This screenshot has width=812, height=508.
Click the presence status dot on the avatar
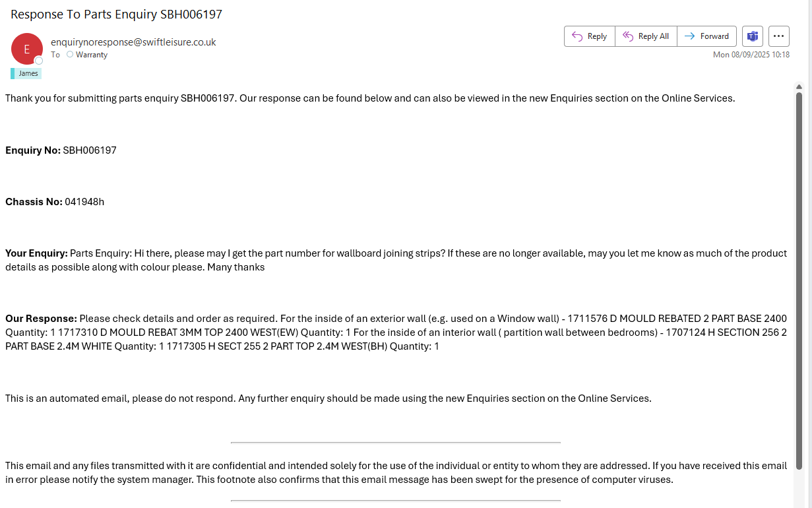[x=39, y=61]
